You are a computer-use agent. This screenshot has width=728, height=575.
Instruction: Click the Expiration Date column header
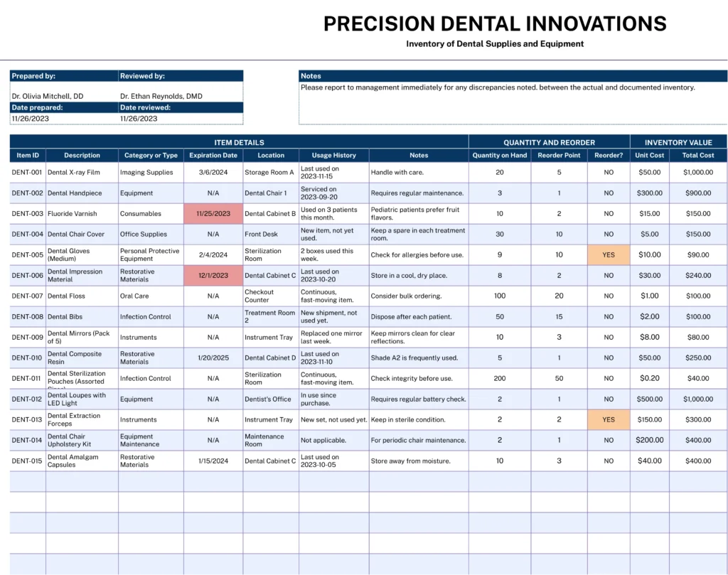213,156
